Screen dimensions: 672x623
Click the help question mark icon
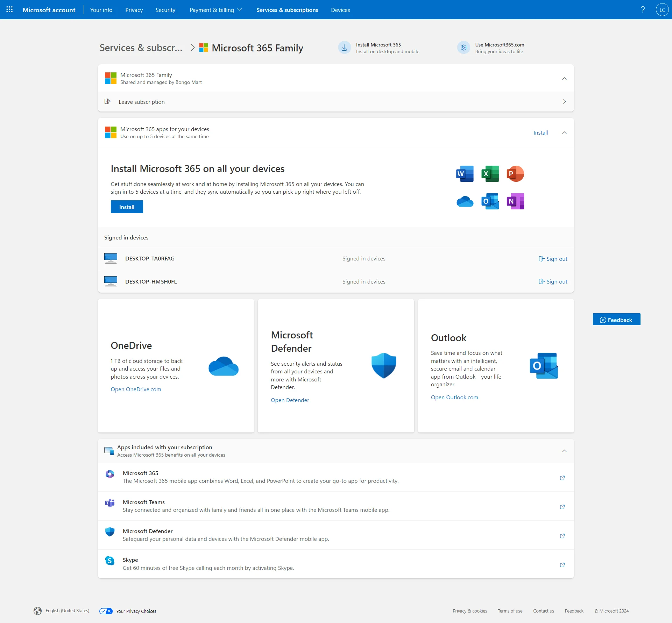(643, 9)
